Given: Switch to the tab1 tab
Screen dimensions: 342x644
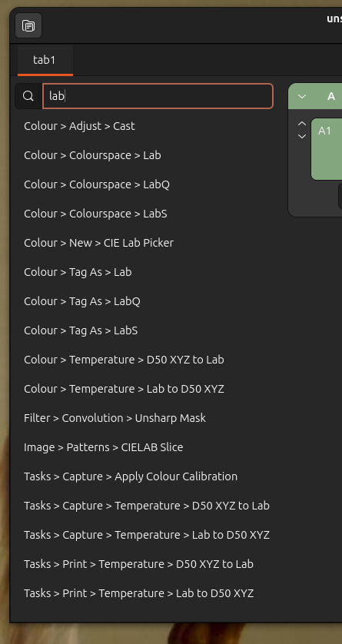Looking at the screenshot, I should coord(45,60).
